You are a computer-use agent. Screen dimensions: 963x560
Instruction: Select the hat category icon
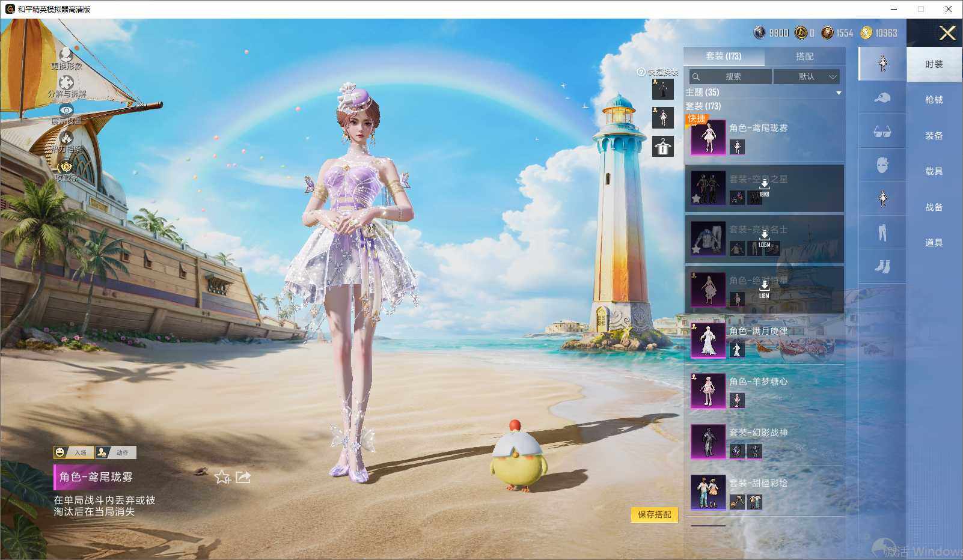(882, 97)
